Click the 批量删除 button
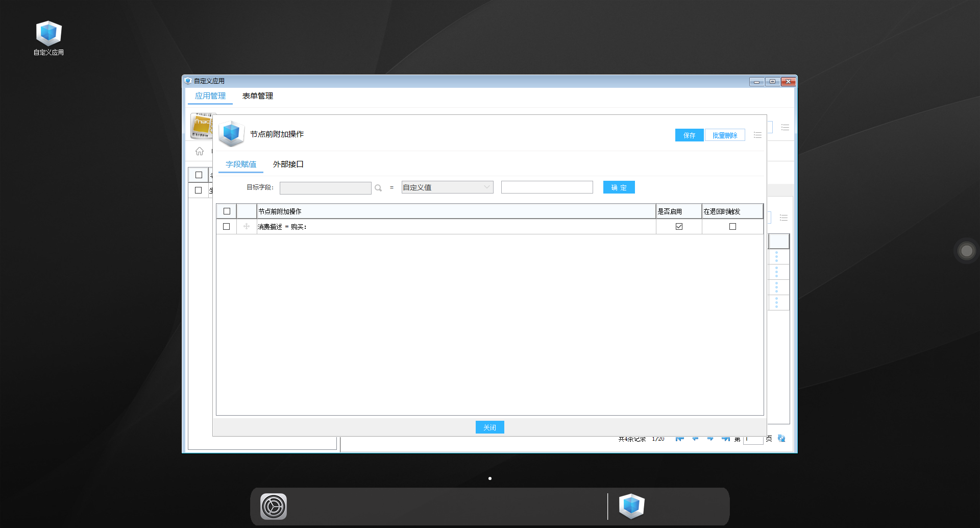 725,135
